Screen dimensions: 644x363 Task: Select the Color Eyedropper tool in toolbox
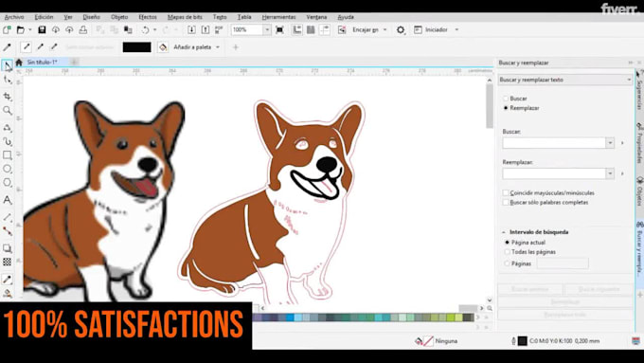point(7,280)
